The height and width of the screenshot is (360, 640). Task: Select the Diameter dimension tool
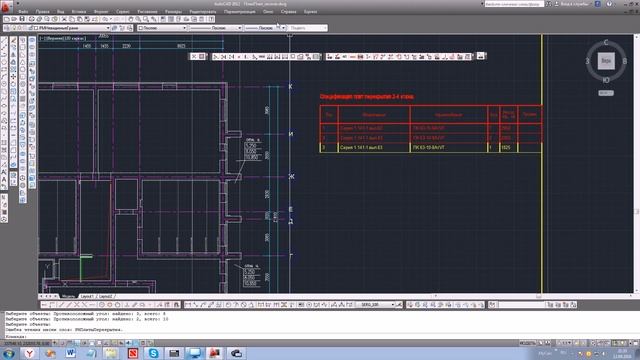click(244, 305)
